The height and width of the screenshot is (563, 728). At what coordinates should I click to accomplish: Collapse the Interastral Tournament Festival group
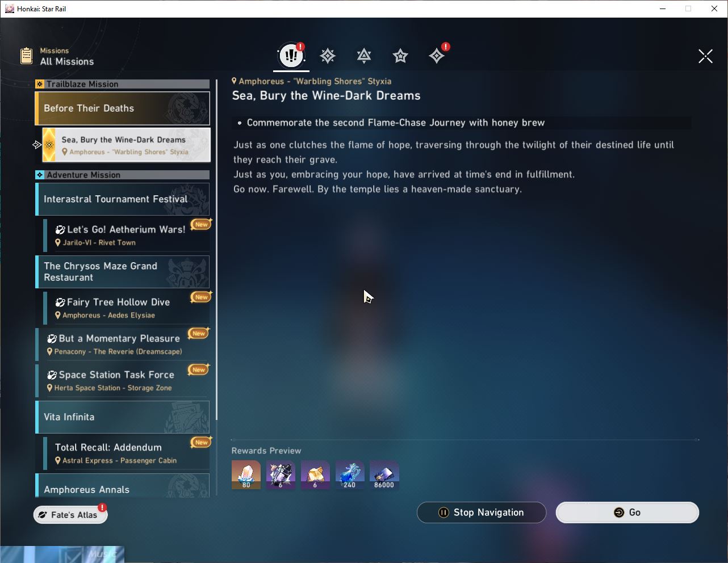coord(122,199)
